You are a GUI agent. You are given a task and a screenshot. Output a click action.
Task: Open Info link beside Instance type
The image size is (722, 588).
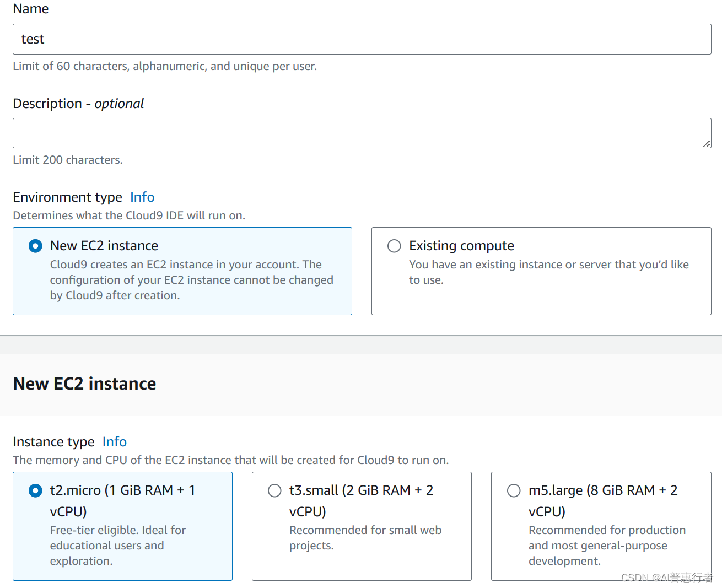pyautogui.click(x=115, y=442)
